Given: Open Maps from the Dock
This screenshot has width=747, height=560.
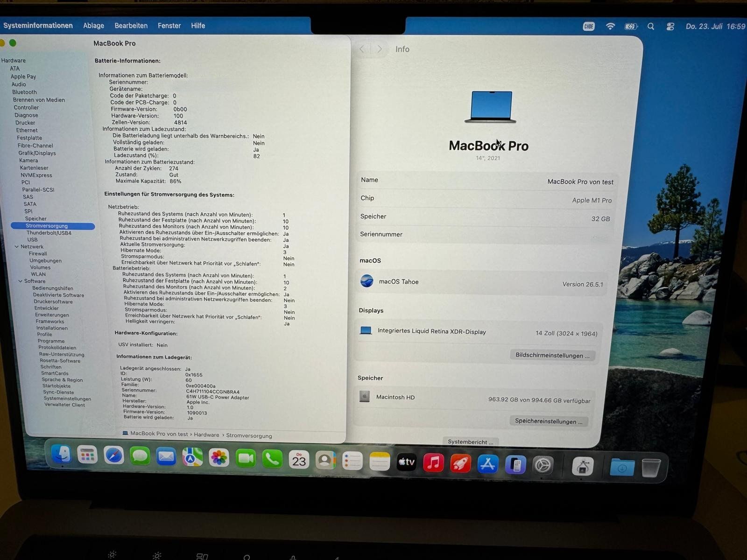Looking at the screenshot, I should 192,457.
